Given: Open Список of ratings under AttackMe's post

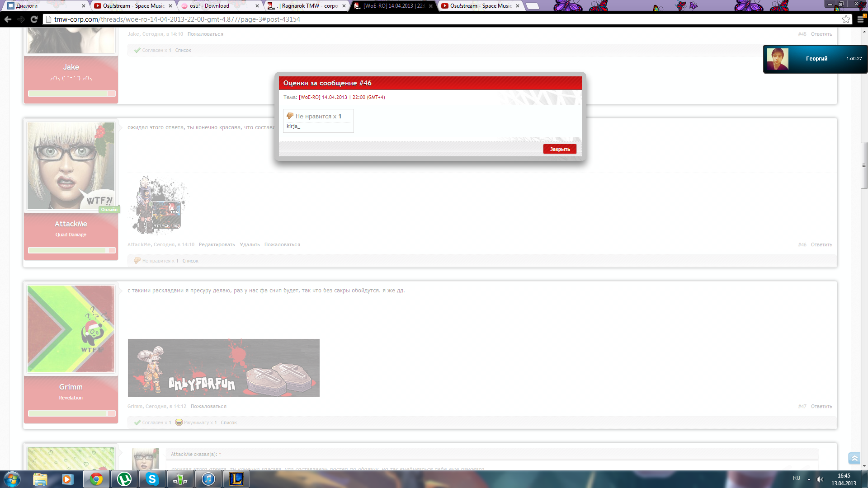Looking at the screenshot, I should point(190,261).
